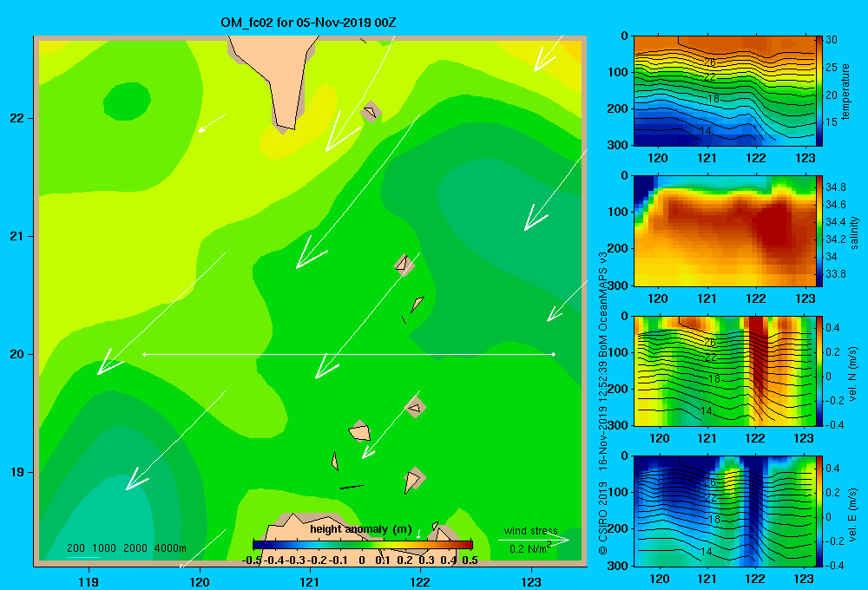Click the '-0.4' tick on vel. E scale
868x590 pixels.
(834, 565)
